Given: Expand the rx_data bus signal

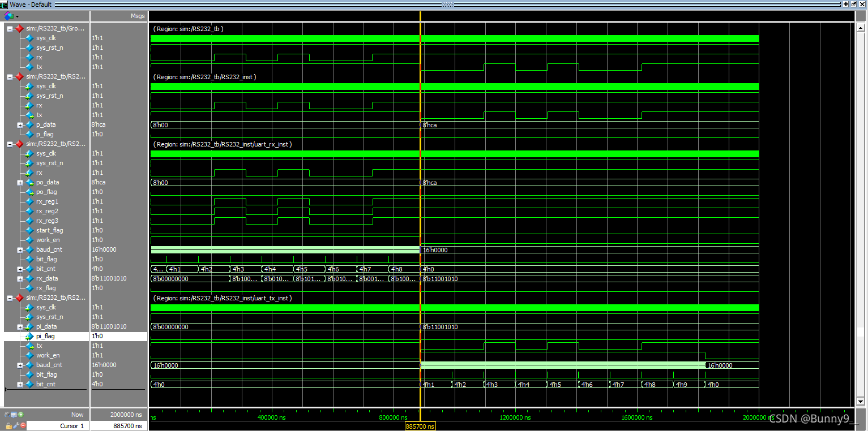Looking at the screenshot, I should (20, 278).
